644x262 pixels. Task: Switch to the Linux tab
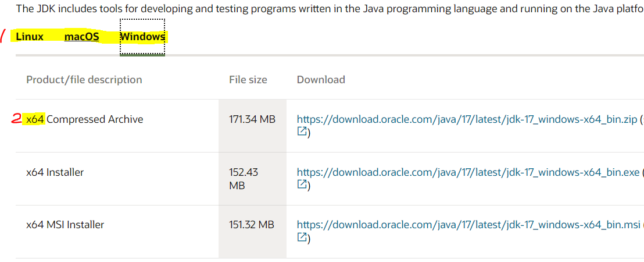point(30,37)
